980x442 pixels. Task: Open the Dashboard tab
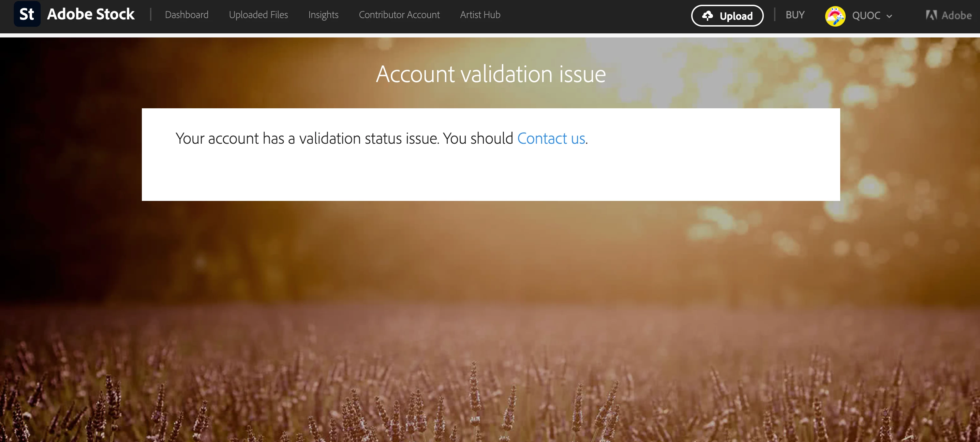point(187,15)
